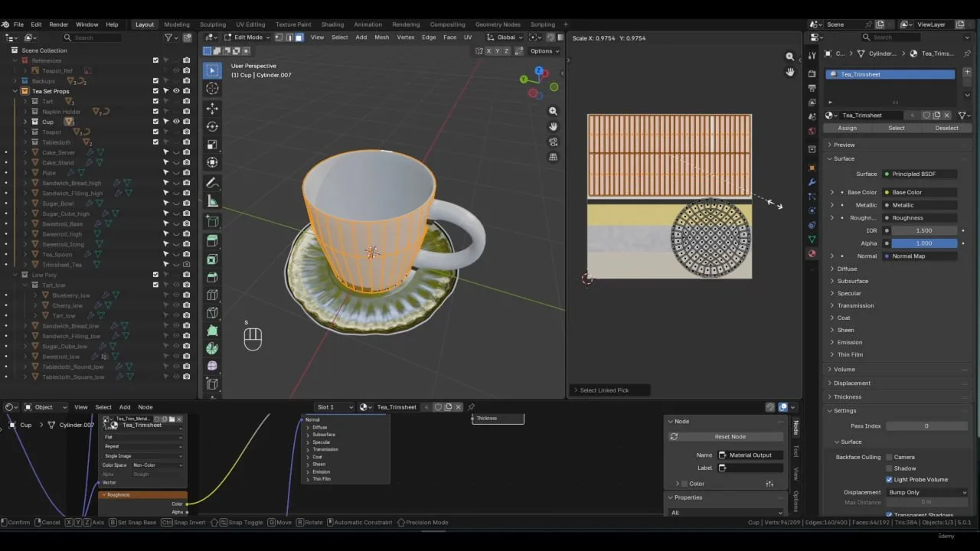Activate the Rotate tool in viewport toolbar
This screenshot has width=980, height=551.
212,126
